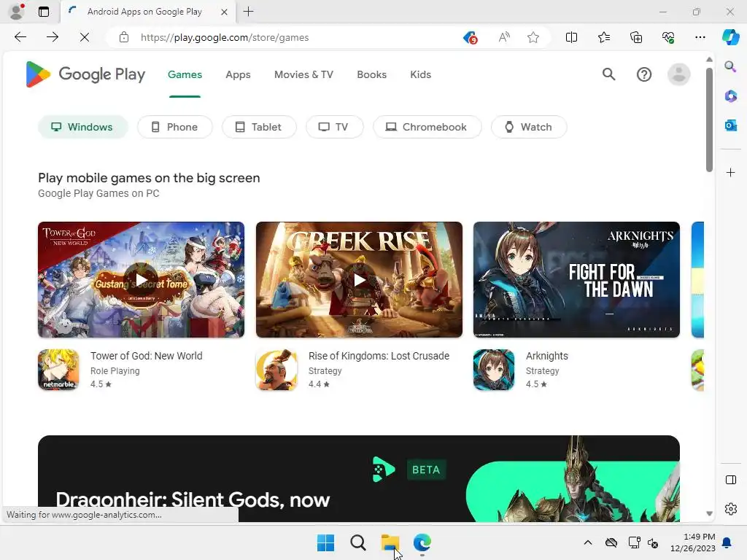Open the Dragonheir: Silent Gods banner
This screenshot has width=747, height=560.
359,478
